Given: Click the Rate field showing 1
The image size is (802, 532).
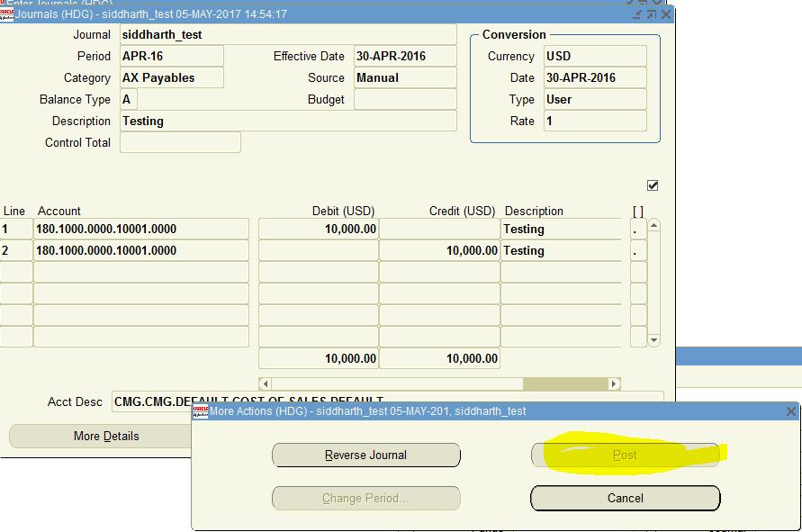Looking at the screenshot, I should click(594, 121).
